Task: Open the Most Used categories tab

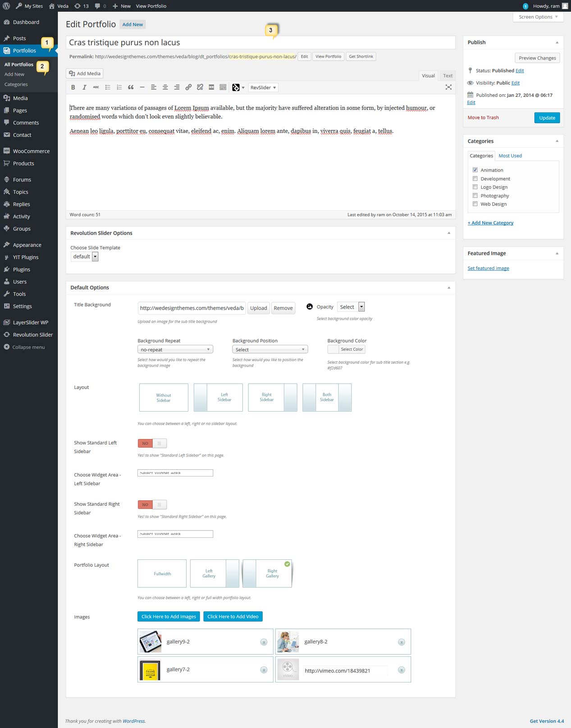Action: pyautogui.click(x=510, y=156)
